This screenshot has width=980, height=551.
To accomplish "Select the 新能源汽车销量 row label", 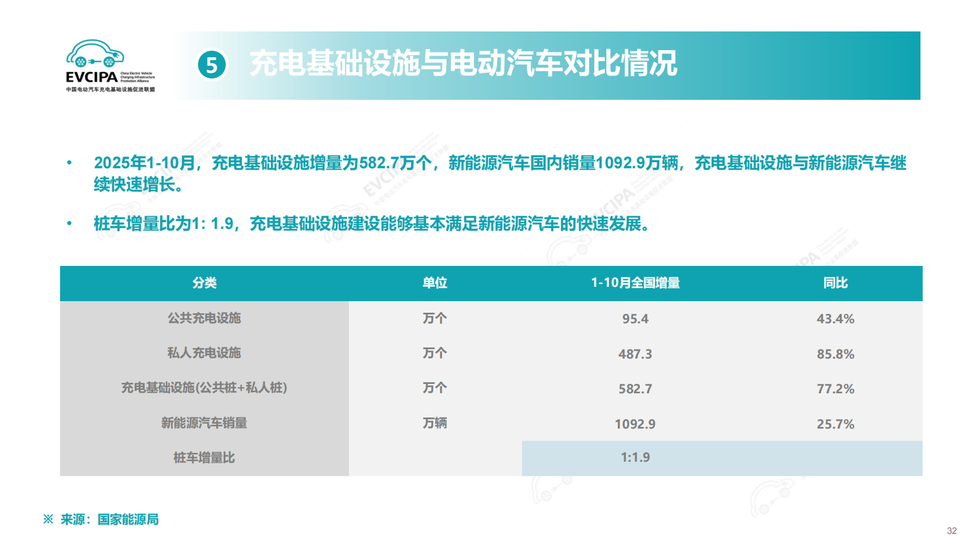I will pos(204,423).
